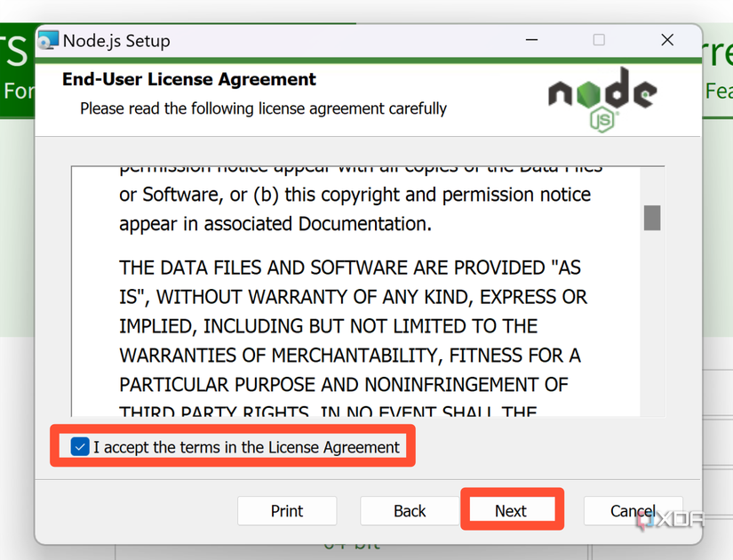
Task: Print the license agreement
Action: click(286, 510)
